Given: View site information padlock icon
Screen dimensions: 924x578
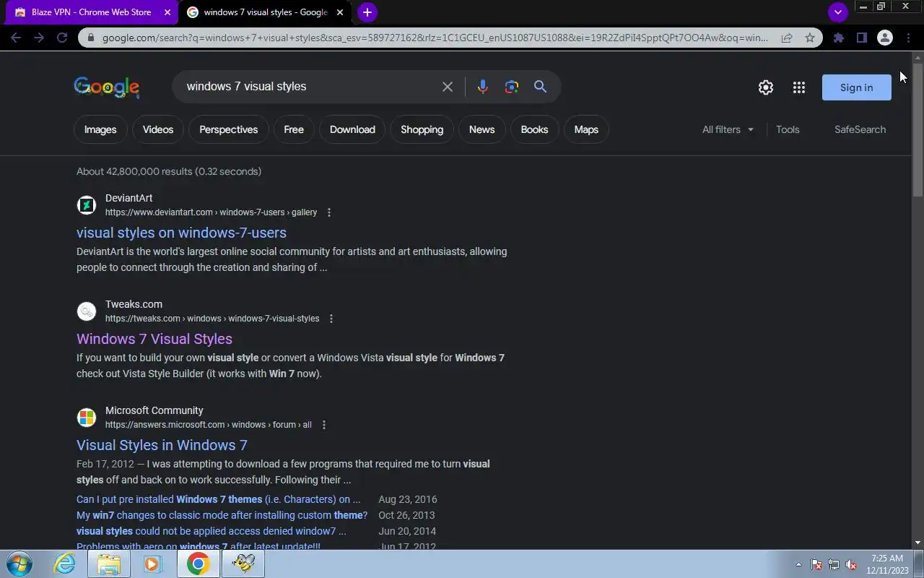Looking at the screenshot, I should pos(90,38).
